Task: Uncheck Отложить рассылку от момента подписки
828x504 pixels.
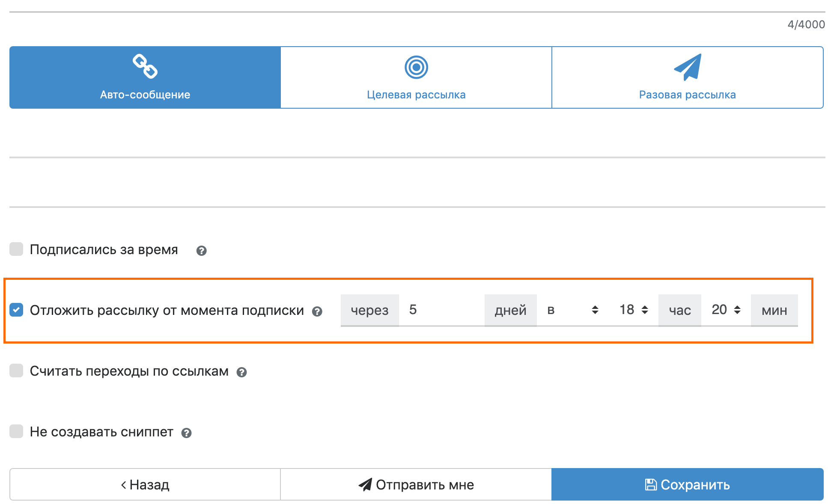Action: [x=16, y=310]
